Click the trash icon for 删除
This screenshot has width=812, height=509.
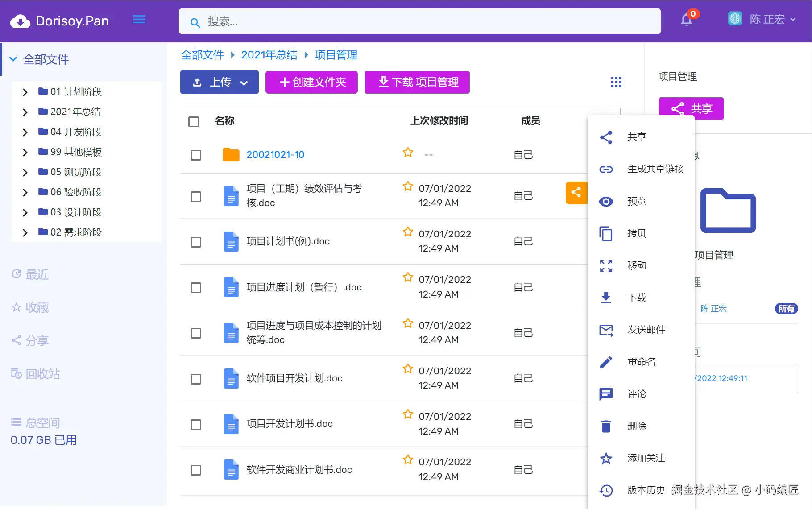(x=606, y=426)
